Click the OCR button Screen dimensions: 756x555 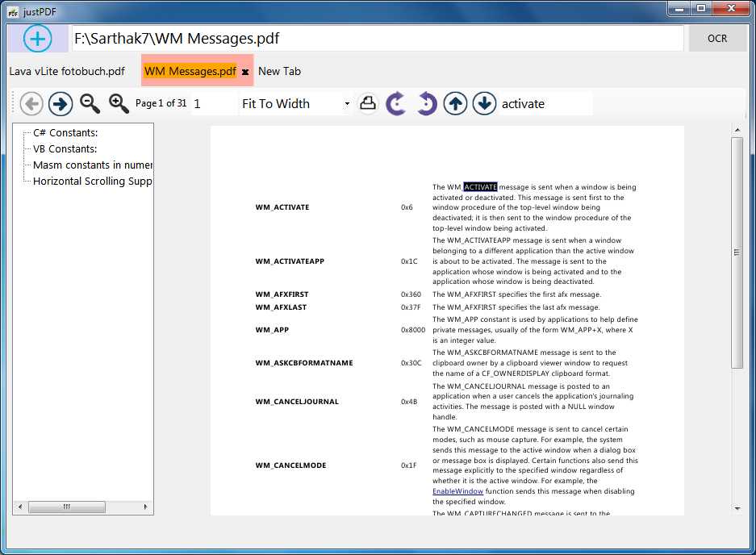pyautogui.click(x=717, y=39)
